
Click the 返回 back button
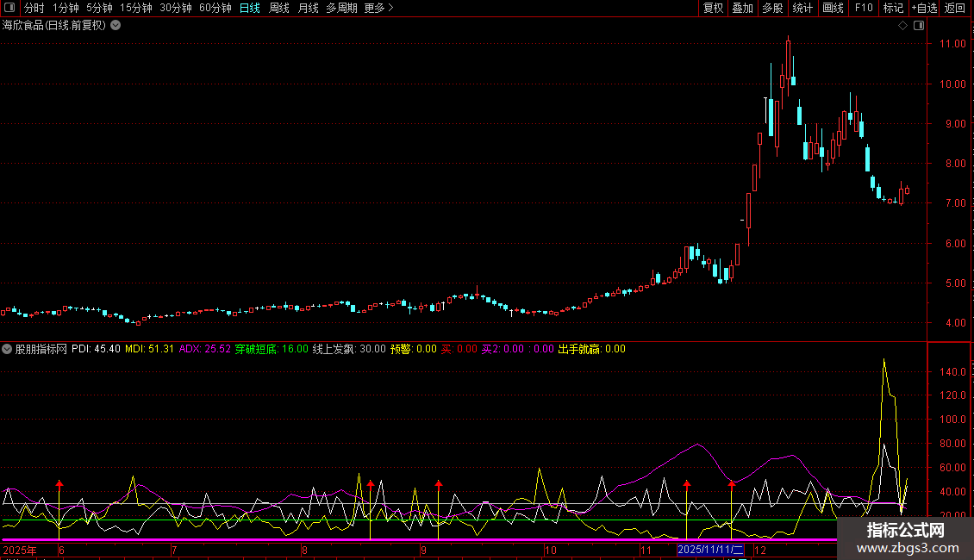click(x=955, y=8)
